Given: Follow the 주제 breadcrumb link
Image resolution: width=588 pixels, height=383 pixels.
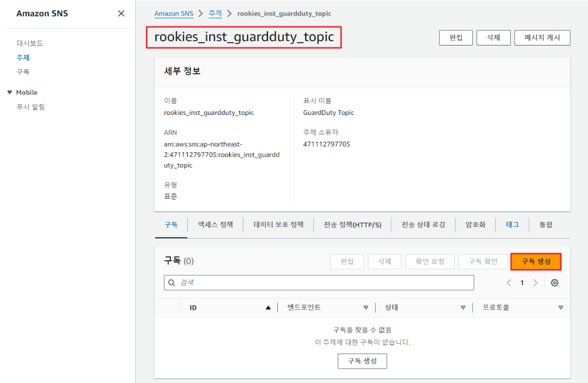Looking at the screenshot, I should 215,13.
